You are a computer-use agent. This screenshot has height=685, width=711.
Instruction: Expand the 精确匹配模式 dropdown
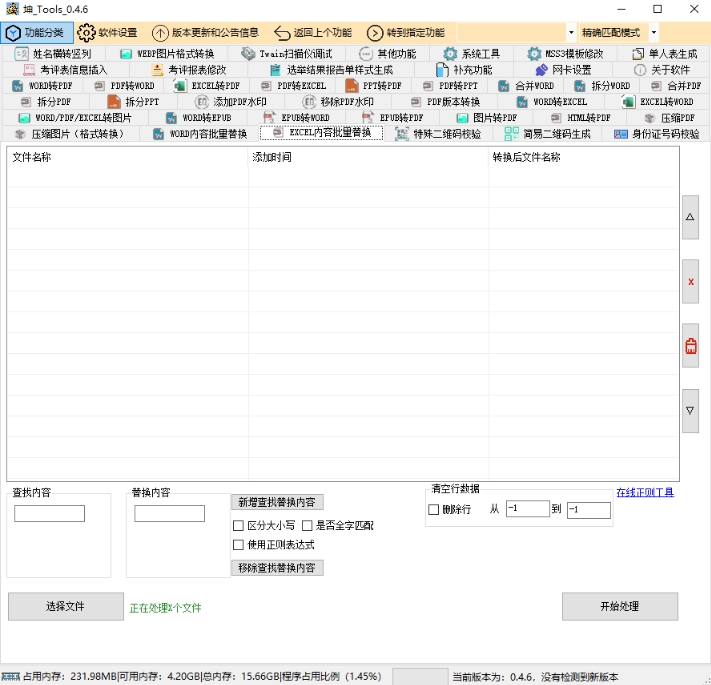pos(654,32)
